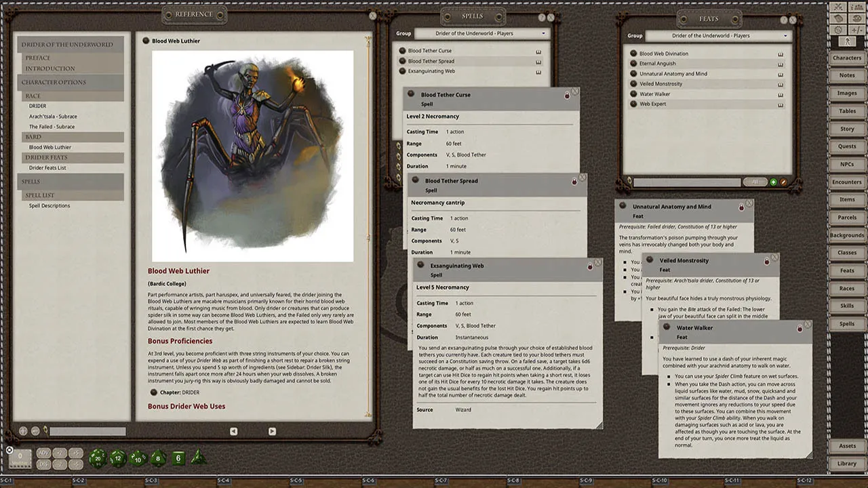Open the Parcels sidebar tab
868x488 pixels.
point(847,218)
